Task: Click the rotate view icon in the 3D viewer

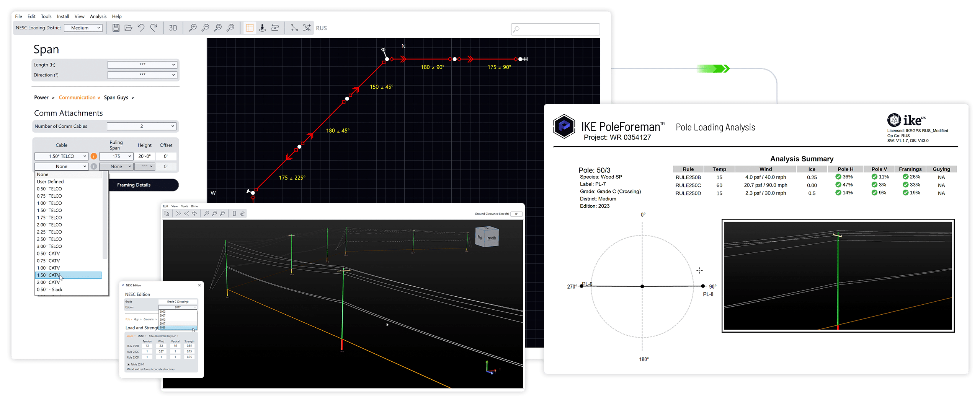Action: coord(194,214)
